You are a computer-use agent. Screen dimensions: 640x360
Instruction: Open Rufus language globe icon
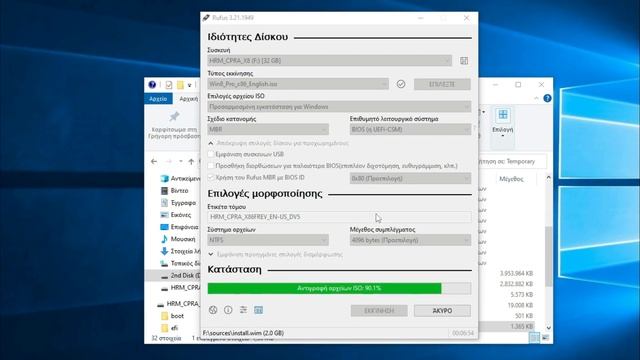(213, 310)
